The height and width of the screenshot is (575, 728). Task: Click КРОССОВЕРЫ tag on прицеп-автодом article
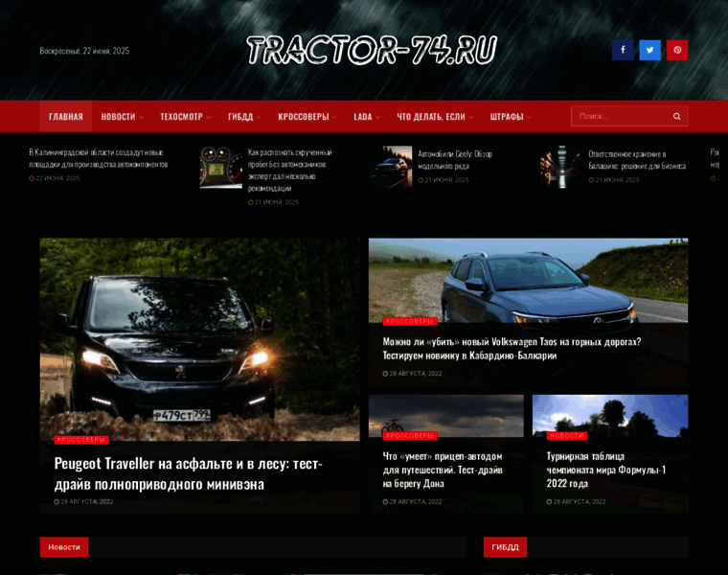point(410,436)
